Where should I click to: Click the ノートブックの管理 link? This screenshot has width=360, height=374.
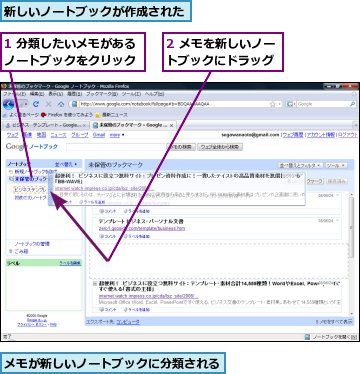32,244
